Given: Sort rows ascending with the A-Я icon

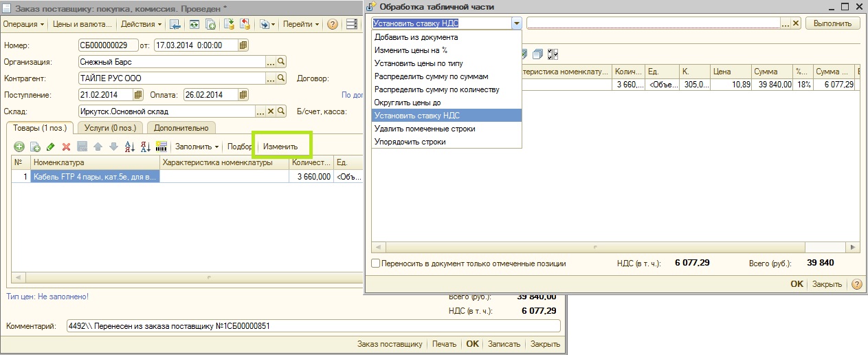Looking at the screenshot, I should 129,147.
